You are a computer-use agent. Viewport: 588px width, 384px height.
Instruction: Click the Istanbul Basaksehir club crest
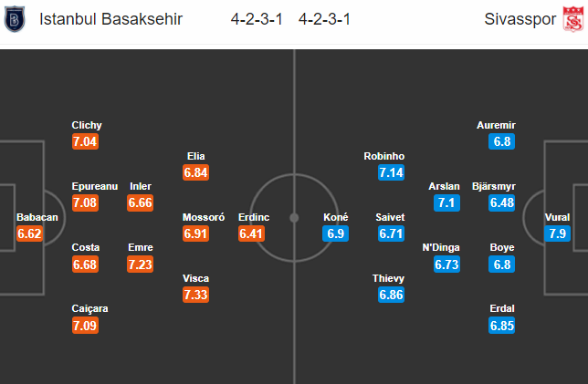click(15, 19)
